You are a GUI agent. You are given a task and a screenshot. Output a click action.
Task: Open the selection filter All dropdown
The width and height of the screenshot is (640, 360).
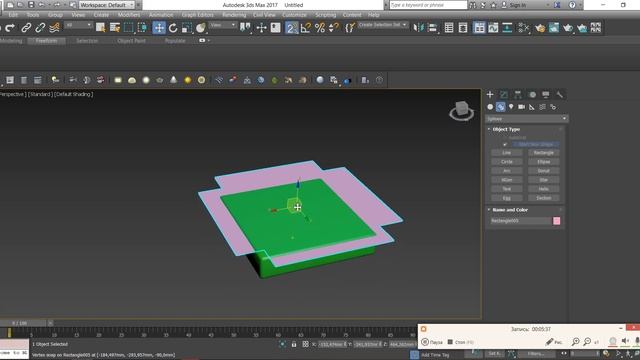[x=78, y=25]
